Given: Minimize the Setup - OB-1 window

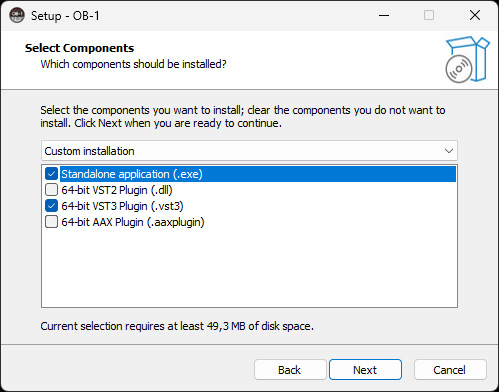Looking at the screenshot, I should click(x=384, y=15).
